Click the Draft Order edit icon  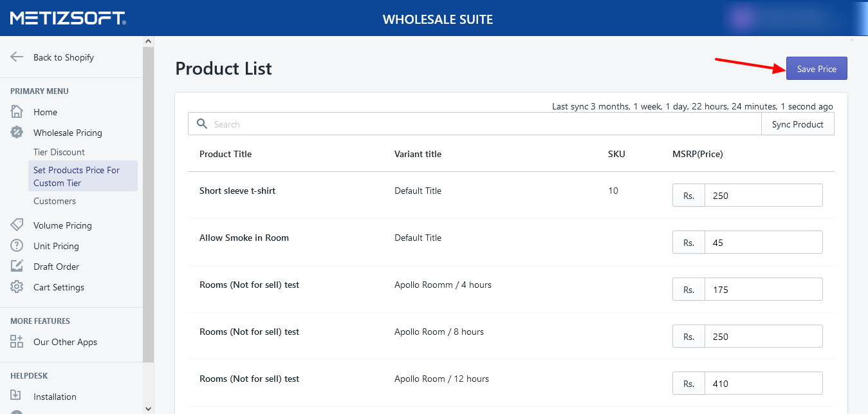17,267
